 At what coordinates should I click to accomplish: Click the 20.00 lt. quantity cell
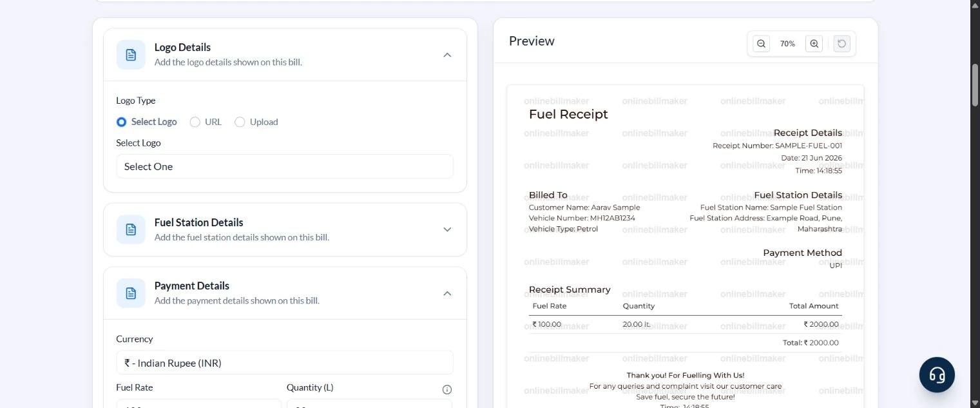click(637, 324)
